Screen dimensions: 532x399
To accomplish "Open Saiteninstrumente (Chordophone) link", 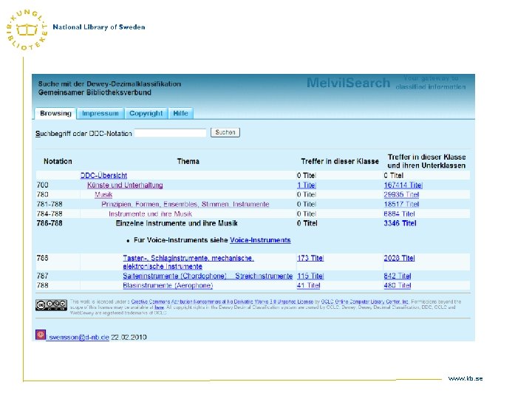I will (208, 276).
